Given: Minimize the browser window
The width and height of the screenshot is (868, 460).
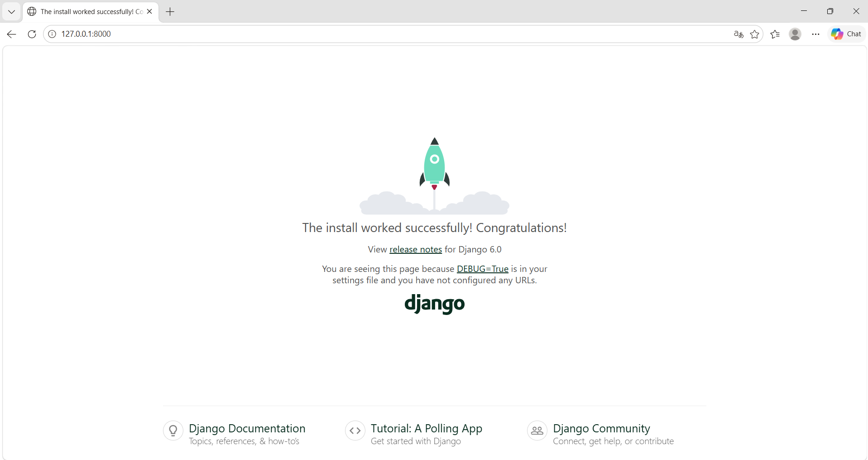Looking at the screenshot, I should coord(804,11).
